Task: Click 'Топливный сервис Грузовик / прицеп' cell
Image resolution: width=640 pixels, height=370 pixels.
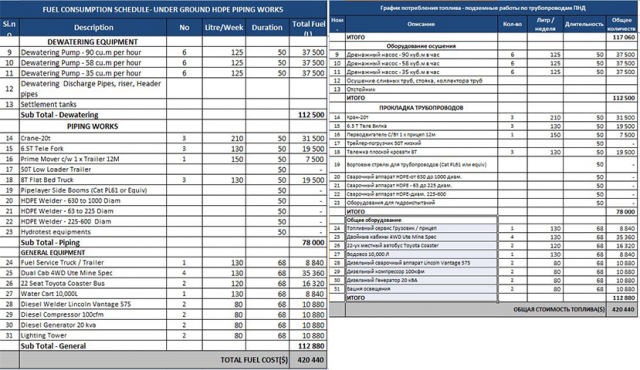Action: point(421,228)
